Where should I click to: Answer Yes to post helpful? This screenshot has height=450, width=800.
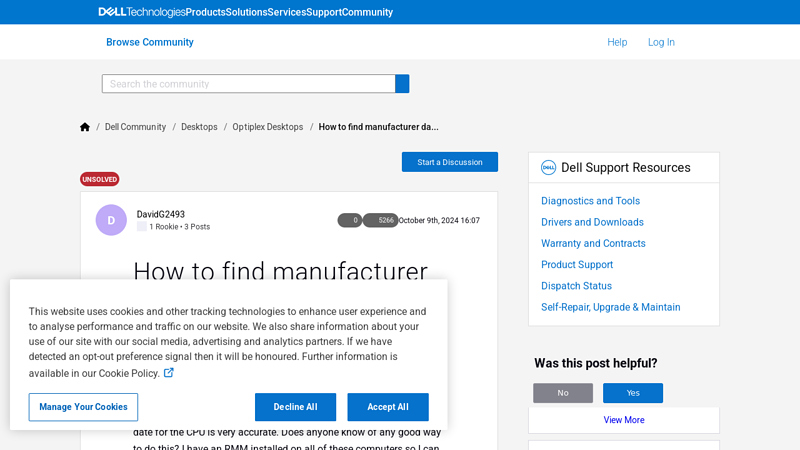(633, 393)
